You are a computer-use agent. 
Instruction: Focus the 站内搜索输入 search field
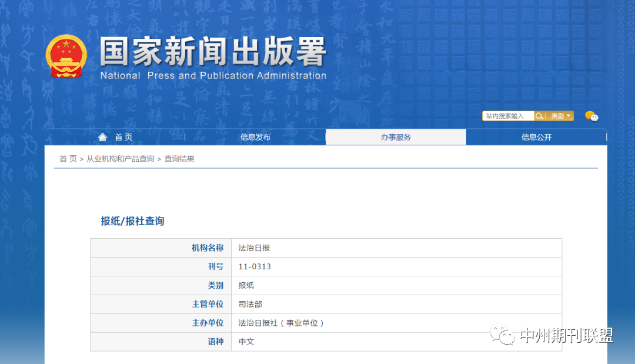coord(508,116)
